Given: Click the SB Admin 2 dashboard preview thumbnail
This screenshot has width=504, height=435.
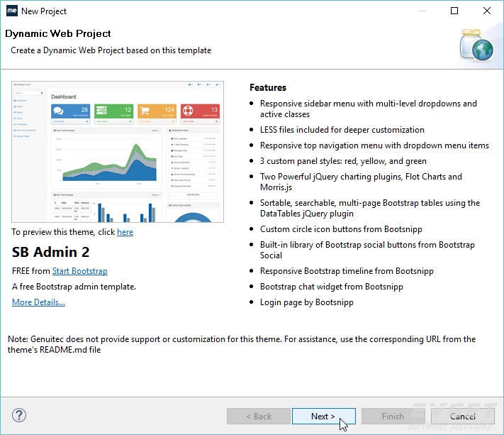Looking at the screenshot, I should pos(118,152).
